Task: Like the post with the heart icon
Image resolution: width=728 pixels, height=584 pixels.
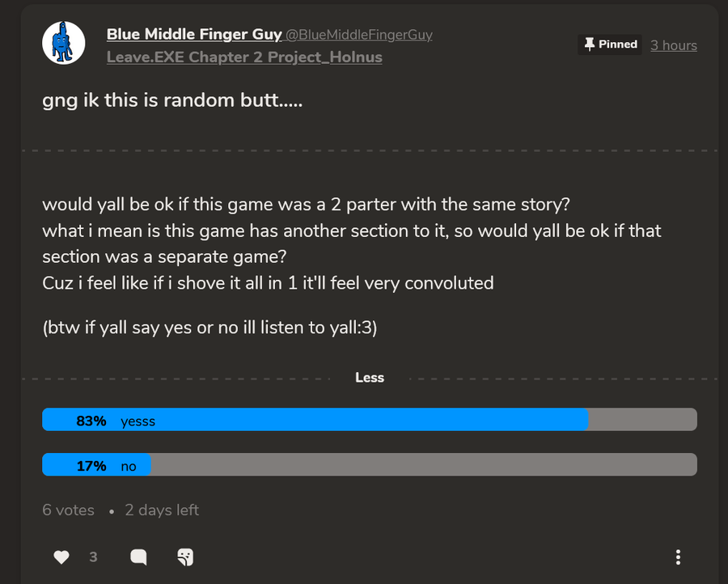Action: coord(61,556)
